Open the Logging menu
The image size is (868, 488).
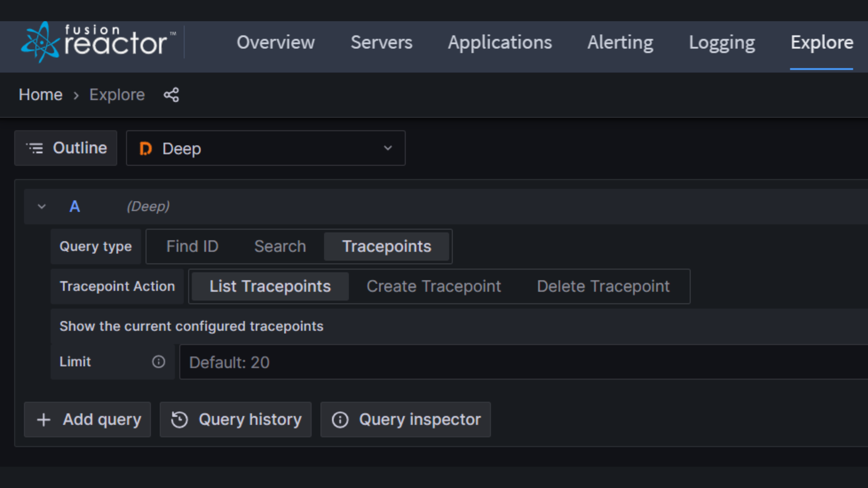click(x=722, y=42)
